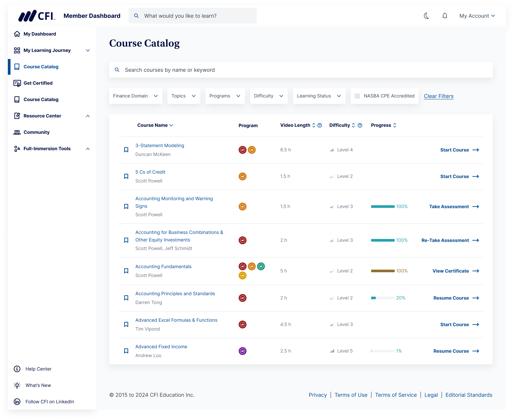
Task: Bookmark the 5 Cs of Credit course
Action: (x=126, y=176)
